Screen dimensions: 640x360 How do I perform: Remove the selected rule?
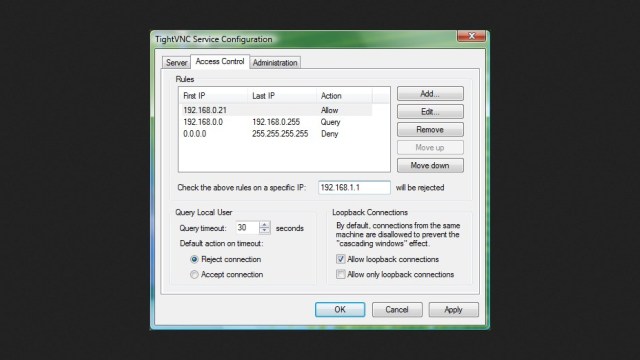pos(430,129)
